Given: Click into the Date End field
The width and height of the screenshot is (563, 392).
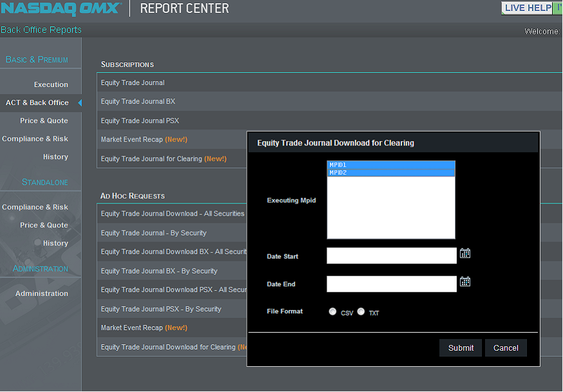Looking at the screenshot, I should [x=392, y=284].
